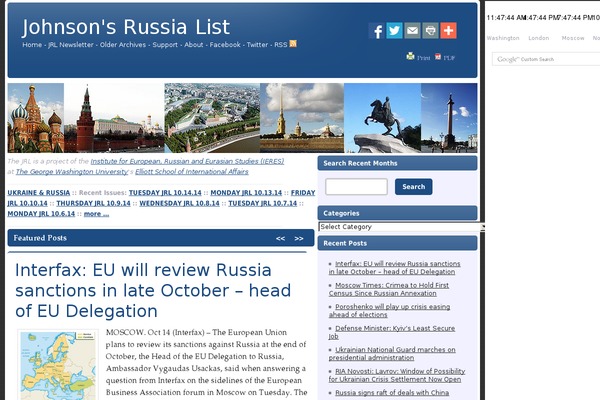Click the Categories header
This screenshot has height=400, width=600.
tap(398, 213)
